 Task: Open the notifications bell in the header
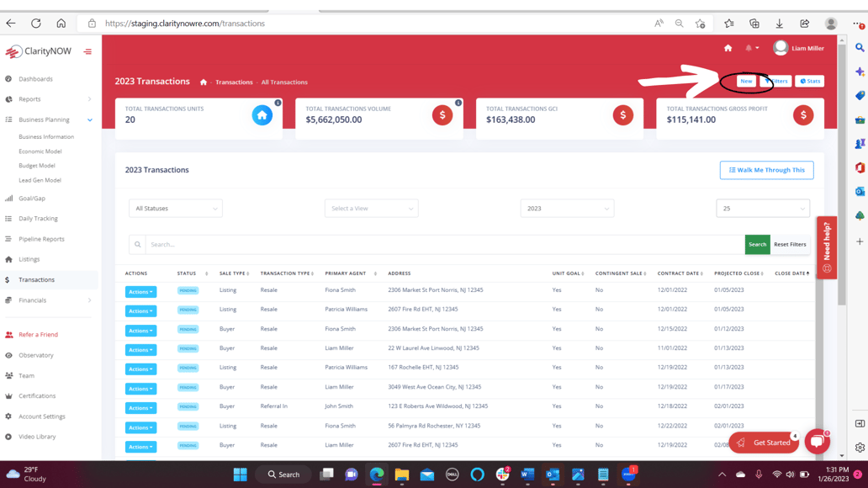tap(749, 49)
